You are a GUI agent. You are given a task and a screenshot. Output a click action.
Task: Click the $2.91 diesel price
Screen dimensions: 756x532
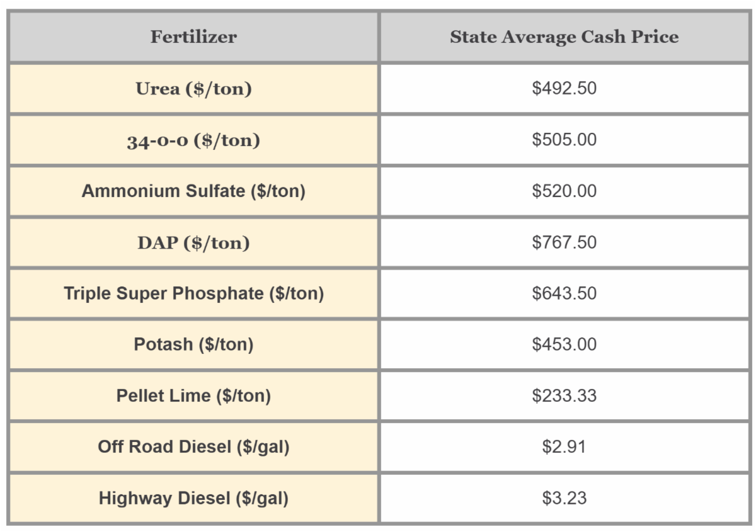click(564, 447)
